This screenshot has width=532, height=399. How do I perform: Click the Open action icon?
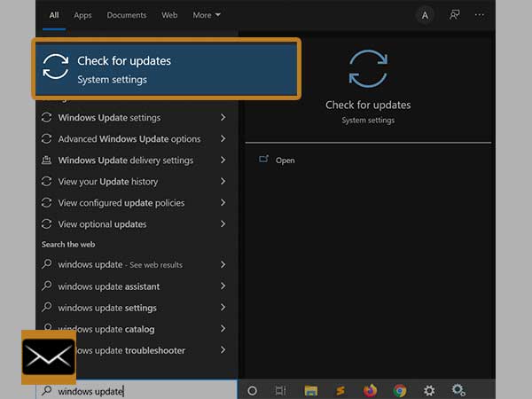(x=263, y=159)
